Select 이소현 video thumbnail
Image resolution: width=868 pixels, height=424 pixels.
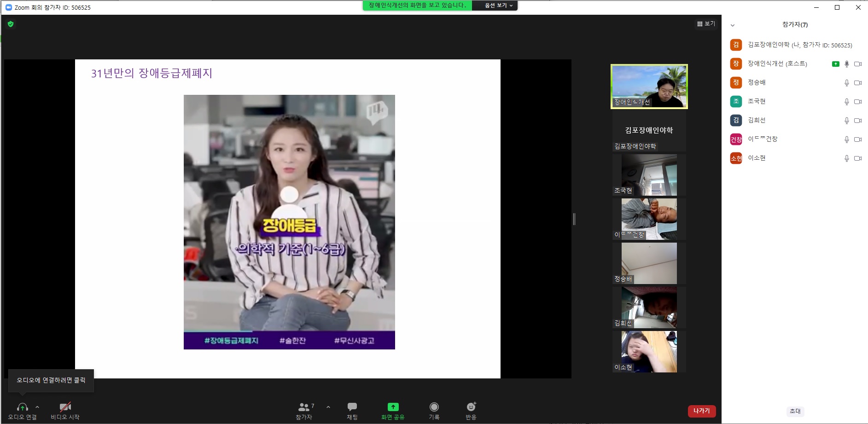[649, 352]
